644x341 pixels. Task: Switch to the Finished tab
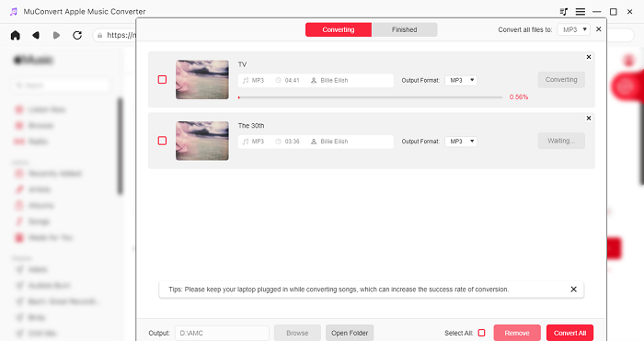pos(404,29)
